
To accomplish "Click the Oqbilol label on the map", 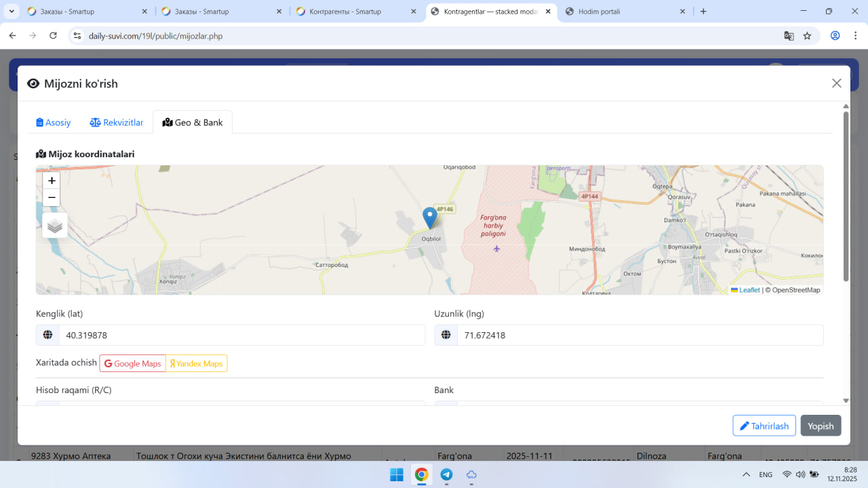I will coord(431,239).
